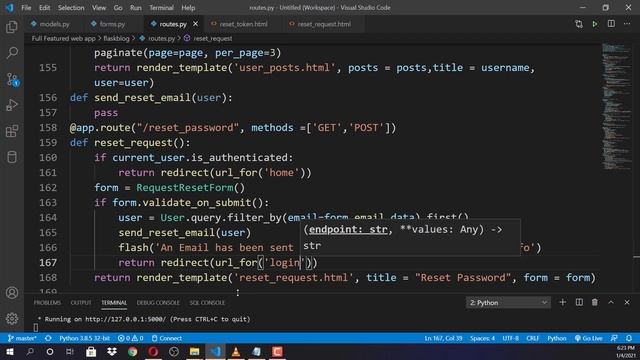
Task: Click the routes.py breadcrumb item
Action: [157, 38]
